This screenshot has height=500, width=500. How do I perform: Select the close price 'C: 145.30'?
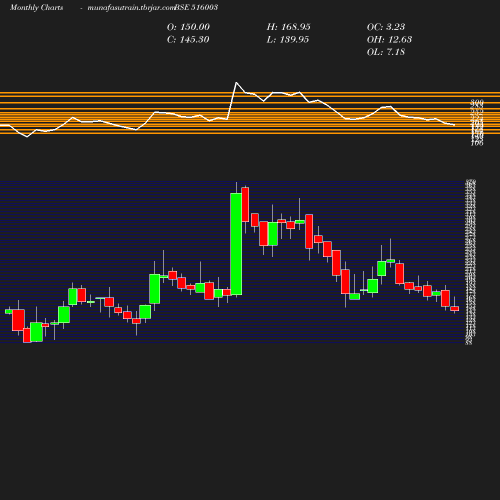[188, 40]
